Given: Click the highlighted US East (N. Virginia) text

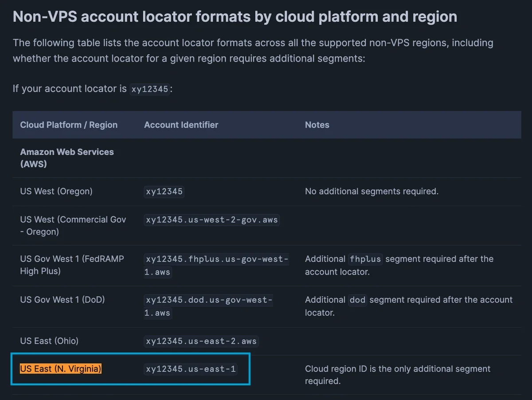Looking at the screenshot, I should 61,369.
